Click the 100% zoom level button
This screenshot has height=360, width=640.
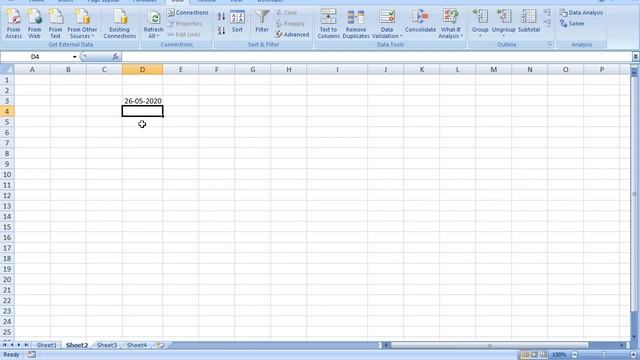click(x=559, y=355)
